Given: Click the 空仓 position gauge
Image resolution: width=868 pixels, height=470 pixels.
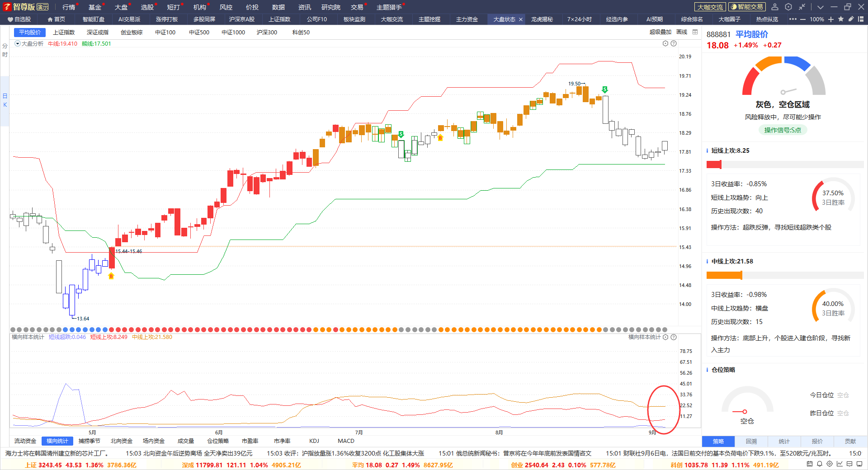Looking at the screenshot, I should coord(747,405).
